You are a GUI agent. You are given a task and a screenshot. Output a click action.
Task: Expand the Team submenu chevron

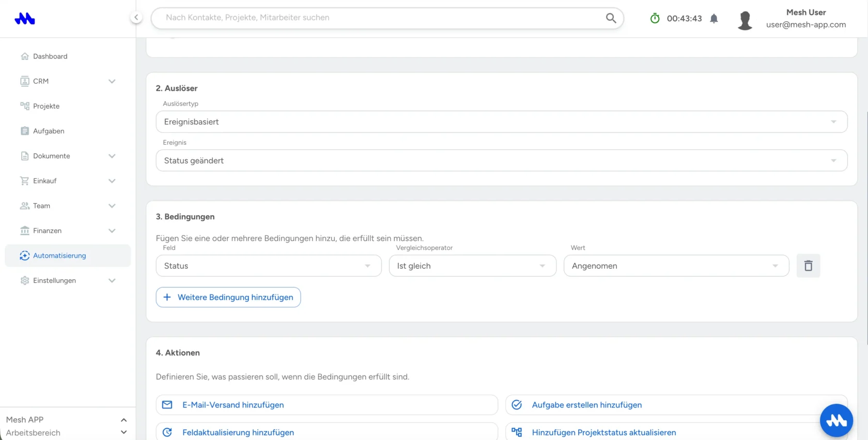click(112, 206)
